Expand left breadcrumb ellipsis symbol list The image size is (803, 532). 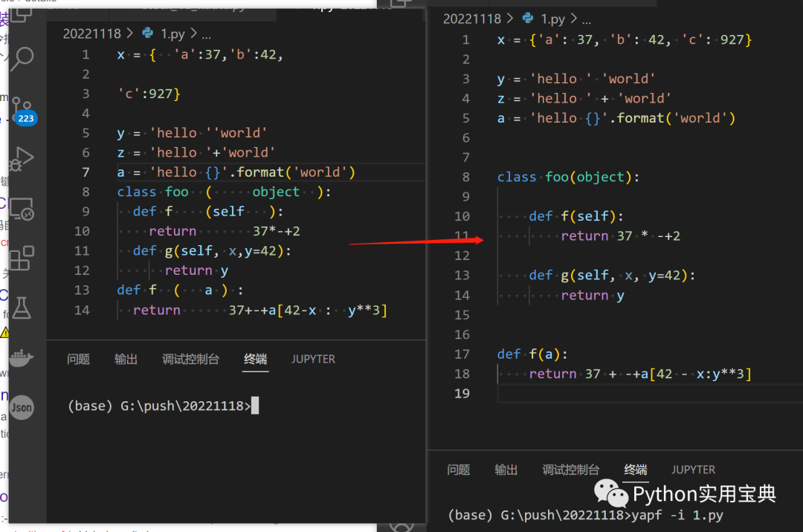click(206, 36)
